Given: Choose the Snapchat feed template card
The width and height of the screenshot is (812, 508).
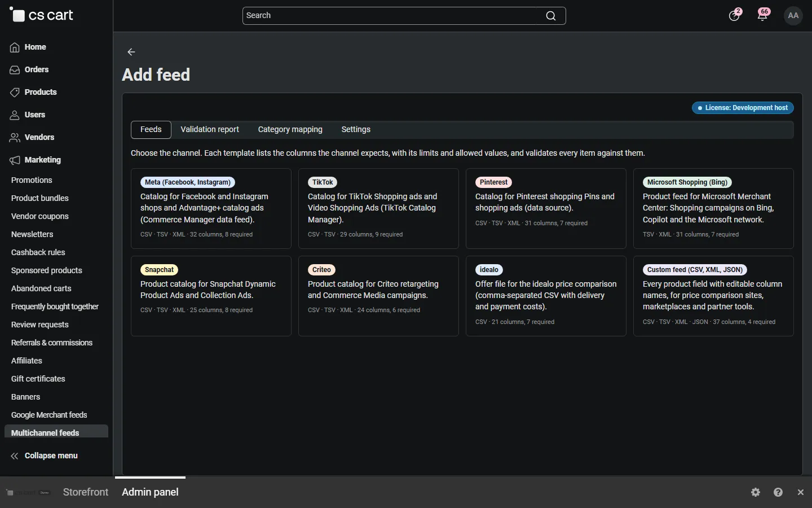Looking at the screenshot, I should click(211, 296).
